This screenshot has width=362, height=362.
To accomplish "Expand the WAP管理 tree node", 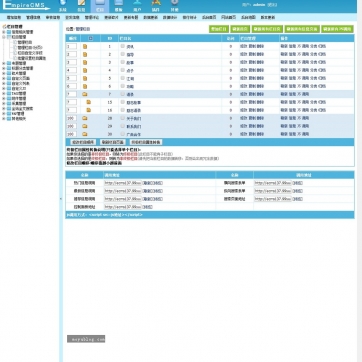I will 4,114.
